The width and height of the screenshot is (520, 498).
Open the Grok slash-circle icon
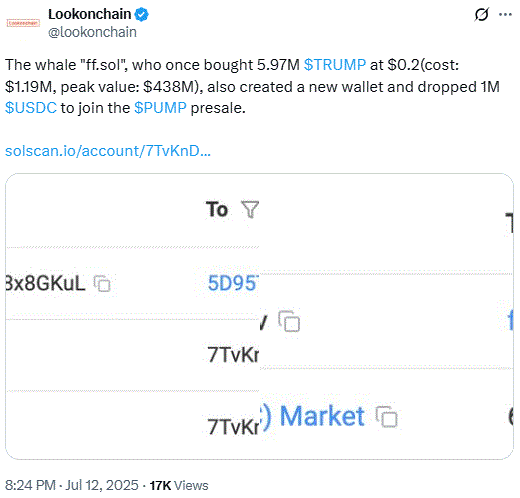[x=481, y=14]
